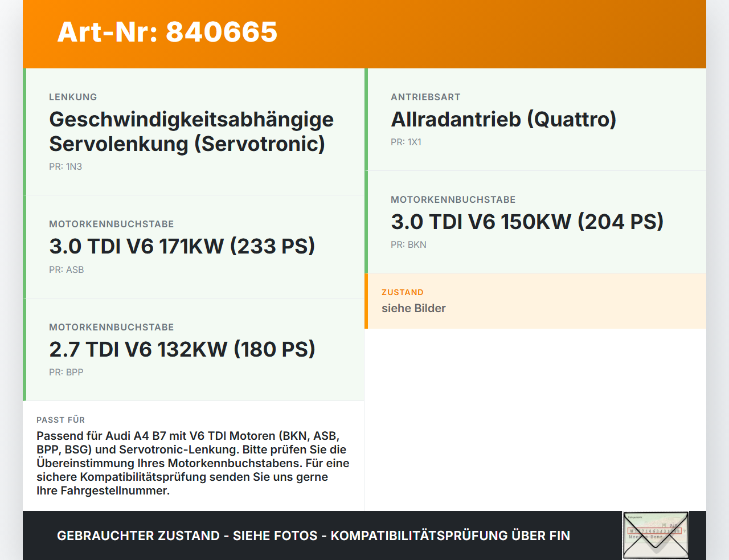Click the PR: ASB code
This screenshot has height=560, width=729.
[x=67, y=269]
